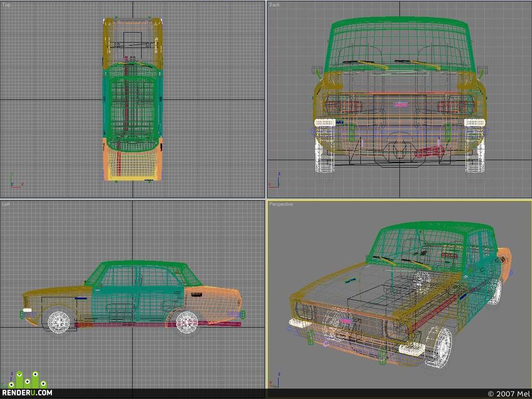Select the front wheel in Perspective viewport

click(438, 347)
